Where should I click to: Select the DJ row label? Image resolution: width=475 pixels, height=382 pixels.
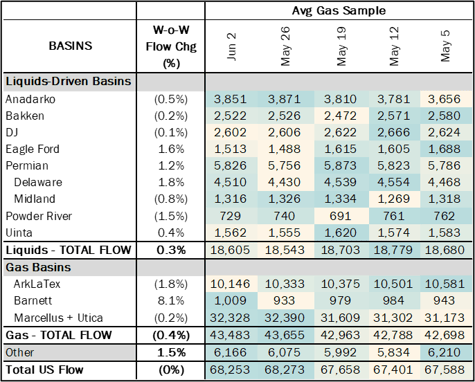tap(12, 133)
